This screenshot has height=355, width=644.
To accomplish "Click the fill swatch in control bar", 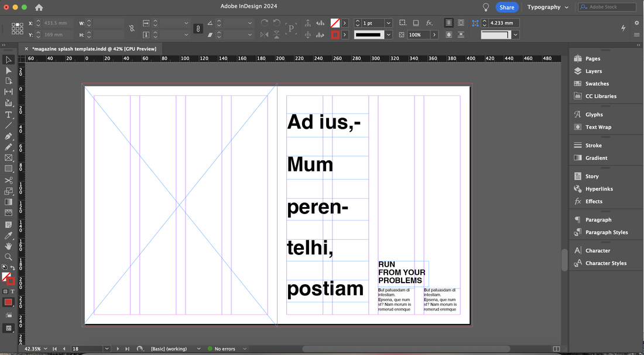I will pos(335,23).
